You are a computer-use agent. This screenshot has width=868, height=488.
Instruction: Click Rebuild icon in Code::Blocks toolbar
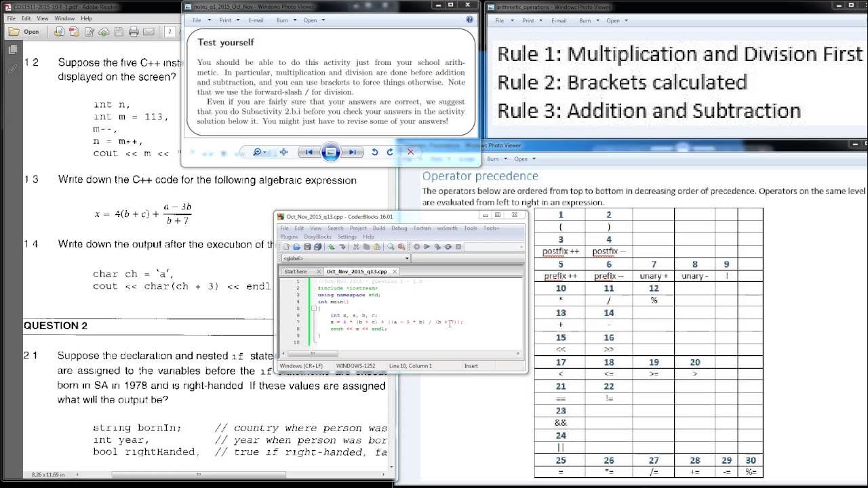click(x=448, y=247)
